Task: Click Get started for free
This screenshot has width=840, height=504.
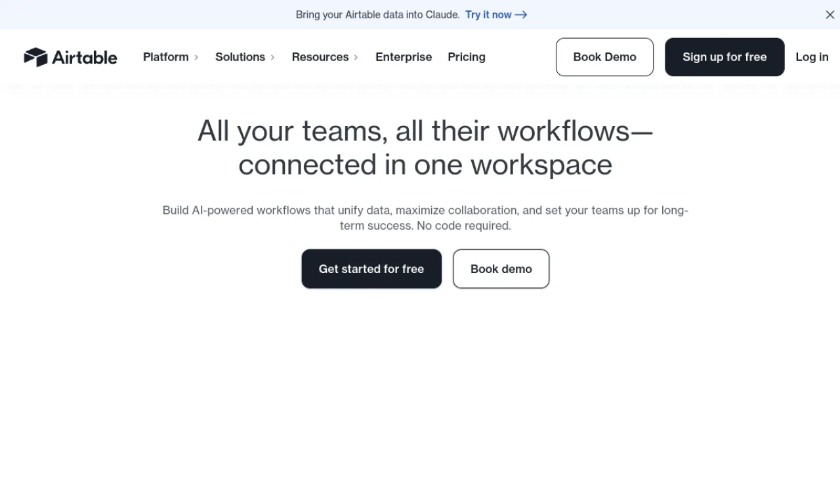Action: click(x=371, y=268)
